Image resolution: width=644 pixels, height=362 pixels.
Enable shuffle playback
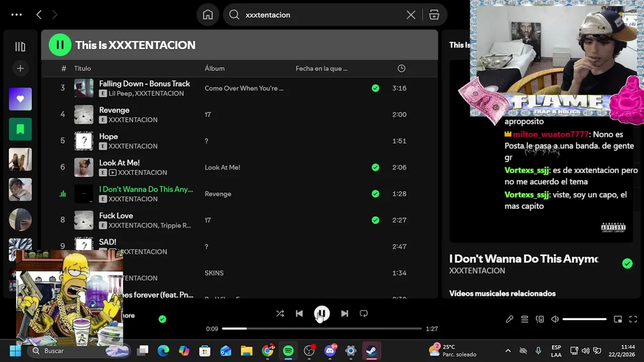(280, 314)
